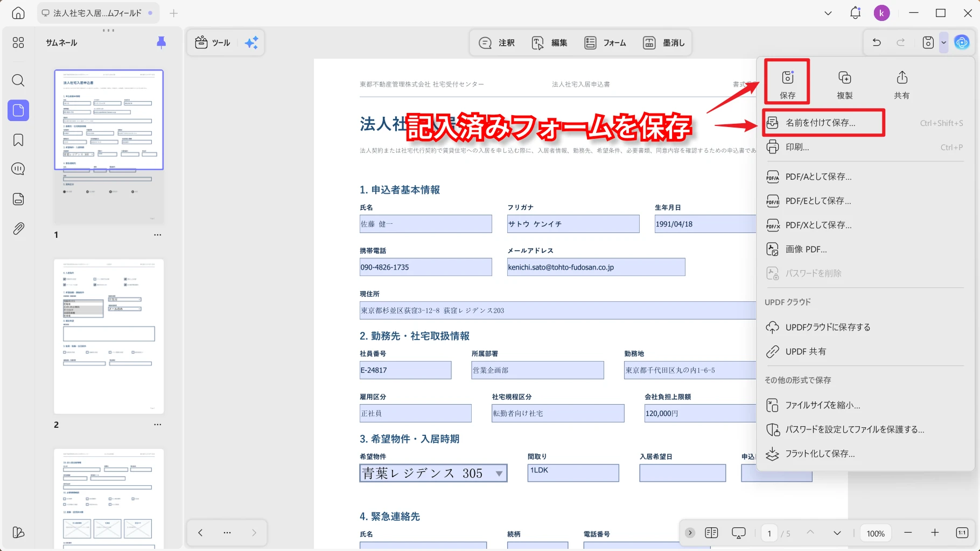This screenshot has width=980, height=551.
Task: Zoom in with plus button
Action: [935, 533]
